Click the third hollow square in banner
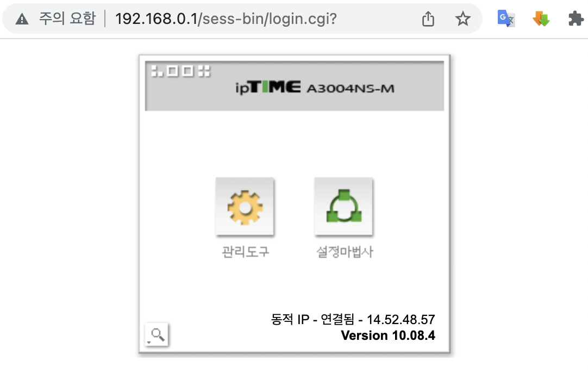Viewport: 588px width, 385px height. 188,71
